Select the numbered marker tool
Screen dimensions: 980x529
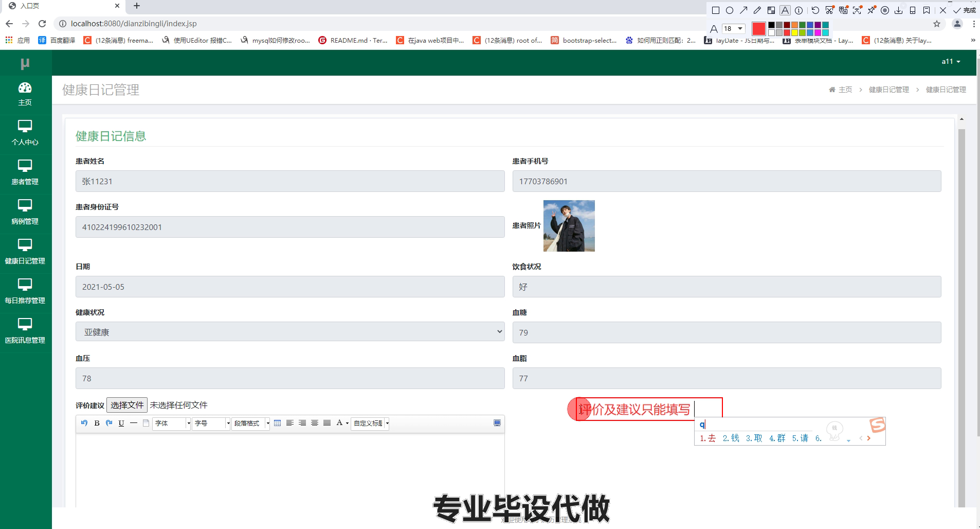(799, 10)
